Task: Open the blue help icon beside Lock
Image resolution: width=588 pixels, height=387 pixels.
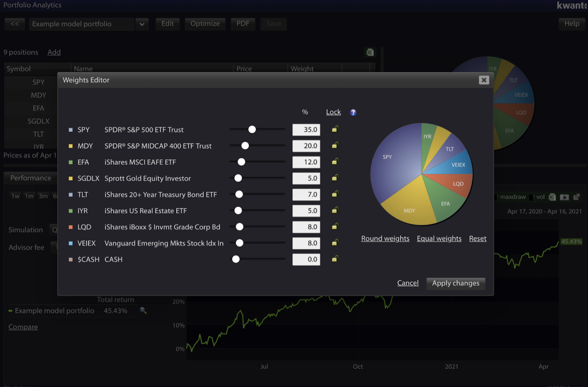Action: (x=353, y=112)
